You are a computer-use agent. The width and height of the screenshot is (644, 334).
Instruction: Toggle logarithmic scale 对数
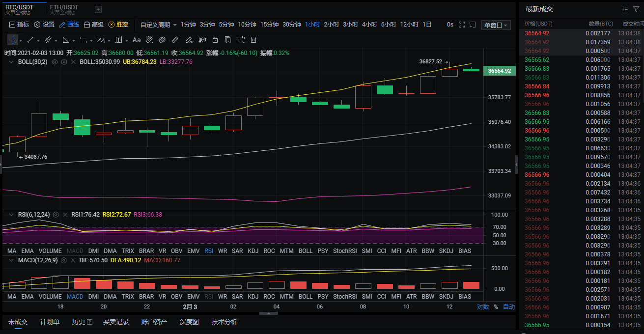(482, 307)
